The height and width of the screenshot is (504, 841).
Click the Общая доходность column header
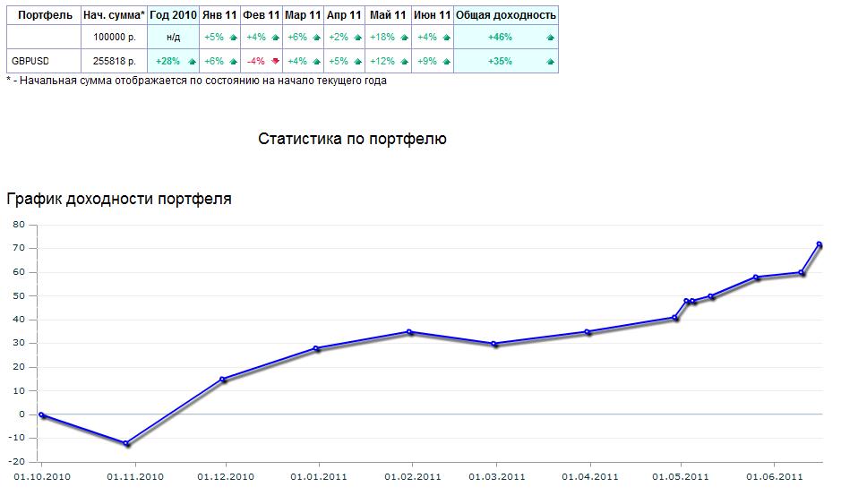click(506, 15)
